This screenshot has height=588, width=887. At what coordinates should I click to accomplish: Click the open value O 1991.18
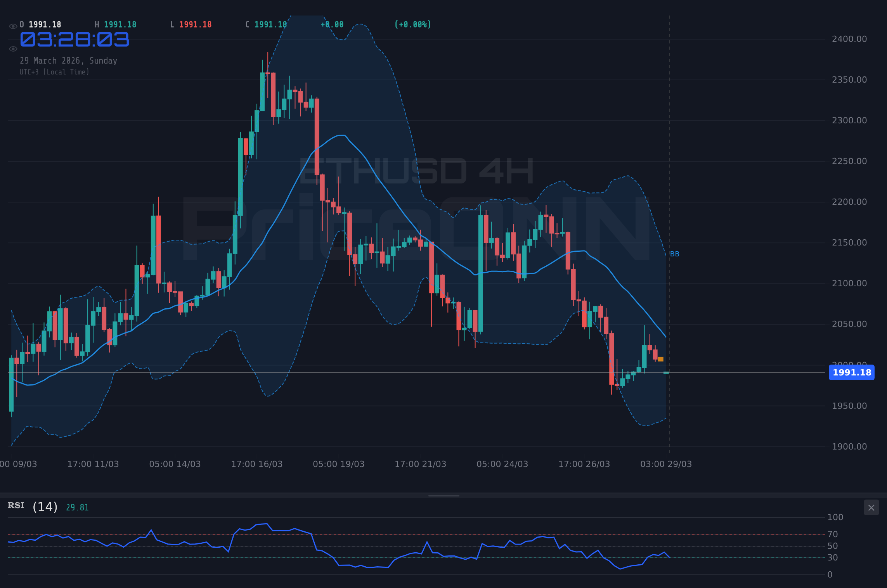[x=40, y=24]
